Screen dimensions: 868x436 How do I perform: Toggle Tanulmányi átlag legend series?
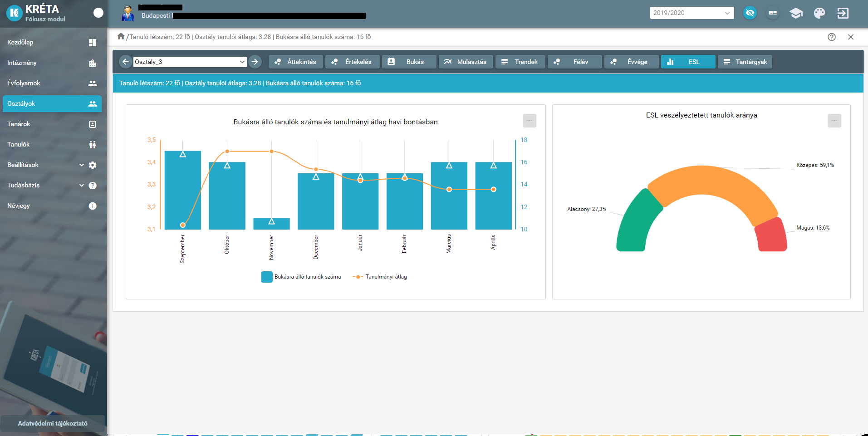coord(380,277)
